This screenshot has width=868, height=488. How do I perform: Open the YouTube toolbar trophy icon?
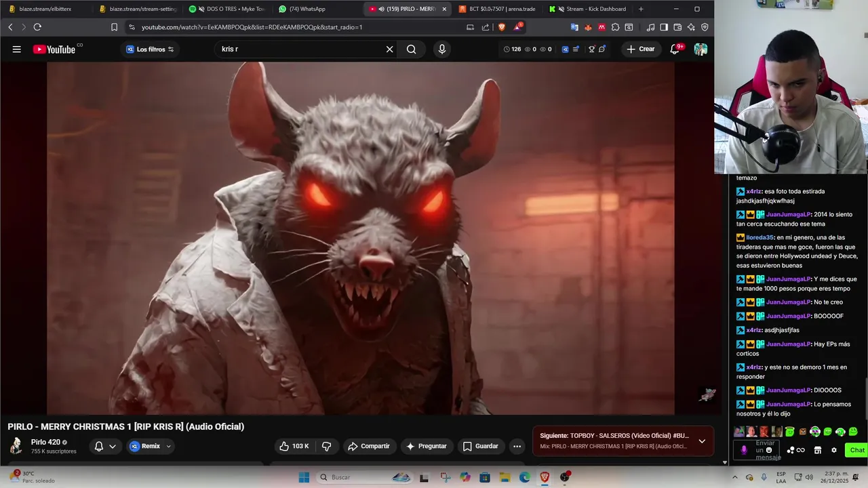click(x=591, y=49)
